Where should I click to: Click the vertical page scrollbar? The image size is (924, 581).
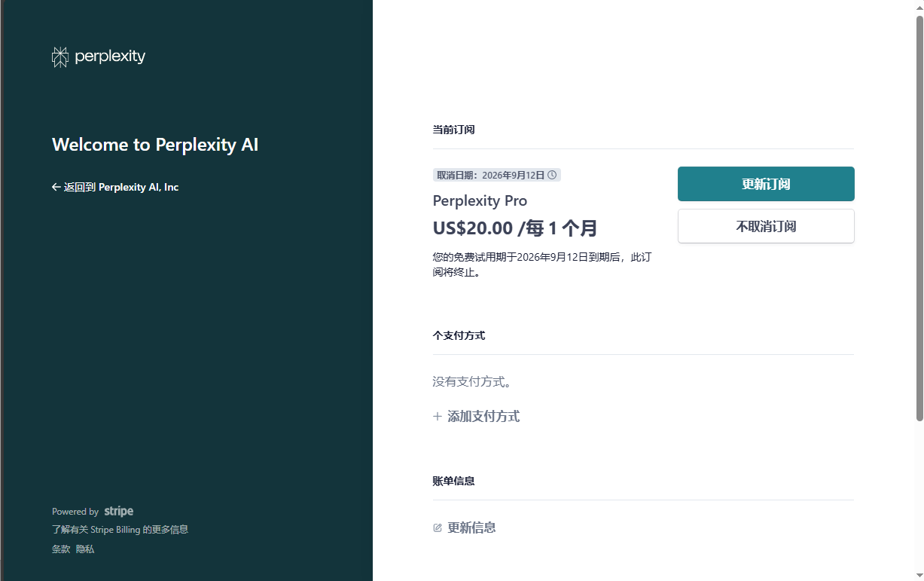coord(919,219)
